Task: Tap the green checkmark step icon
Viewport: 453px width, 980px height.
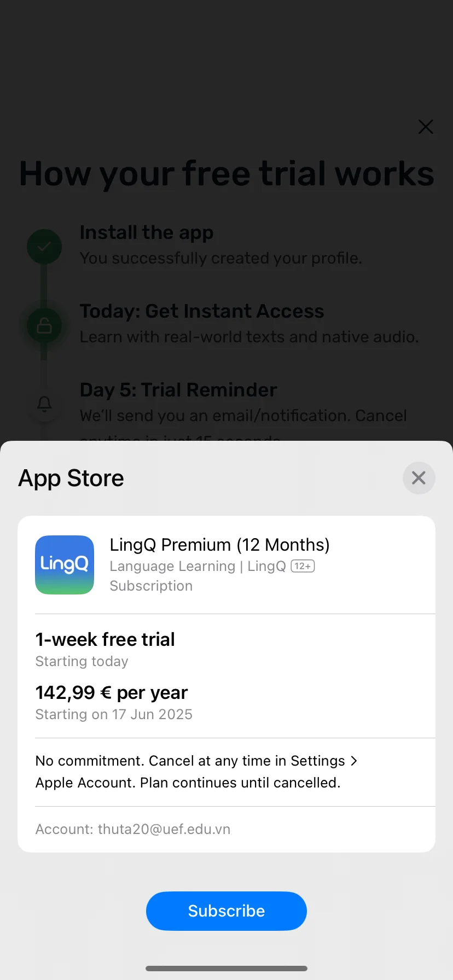Action: coord(44,247)
